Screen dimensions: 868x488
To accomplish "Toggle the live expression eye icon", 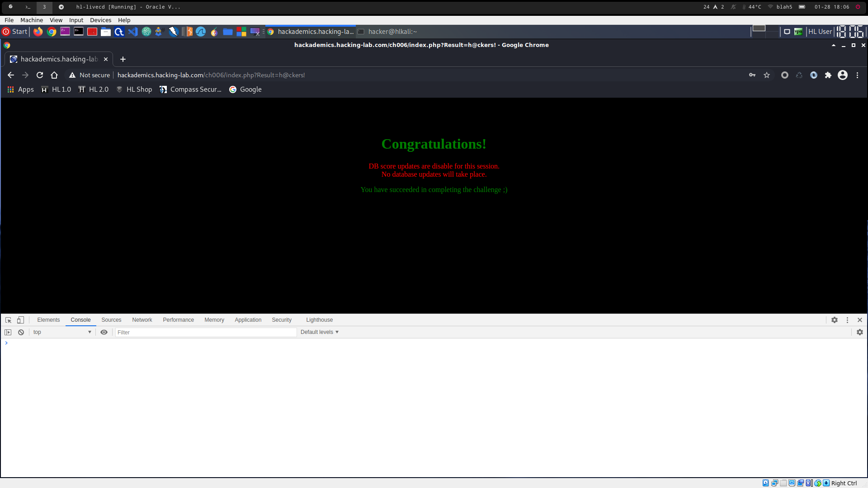I will pos(104,332).
